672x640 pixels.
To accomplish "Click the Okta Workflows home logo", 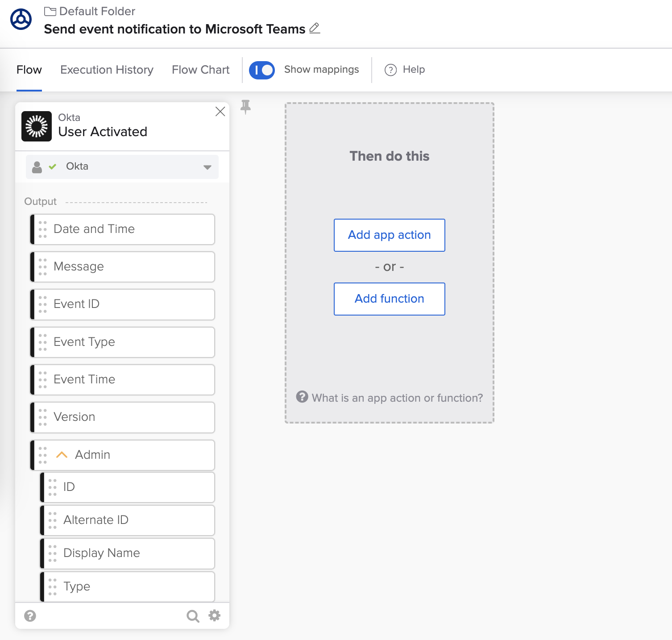I will (x=21, y=20).
